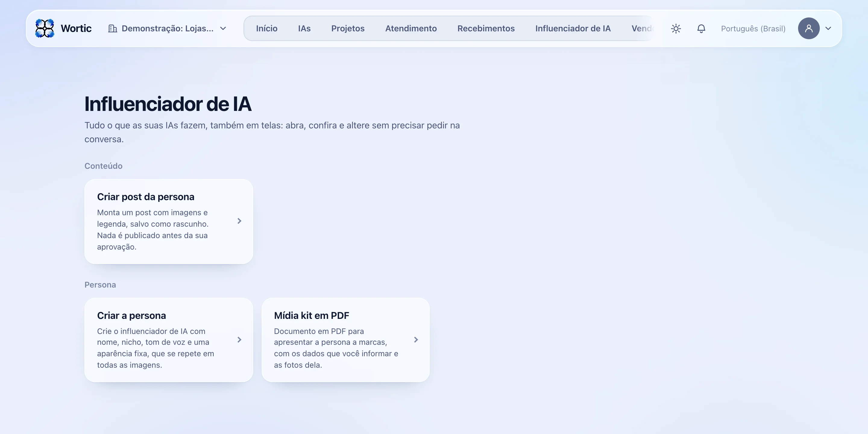Click the Persona section label
This screenshot has height=434, width=868.
pyautogui.click(x=100, y=285)
